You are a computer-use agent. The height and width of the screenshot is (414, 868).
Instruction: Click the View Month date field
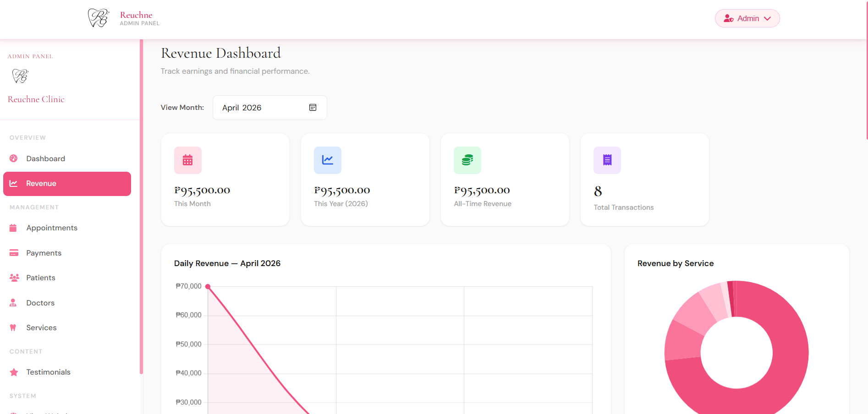(x=270, y=108)
